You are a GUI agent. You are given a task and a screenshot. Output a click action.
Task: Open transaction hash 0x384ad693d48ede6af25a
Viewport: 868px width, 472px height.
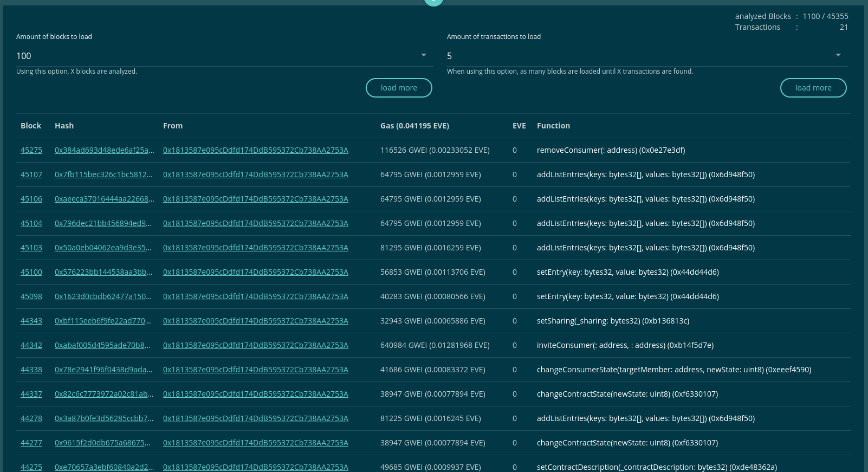(x=104, y=150)
